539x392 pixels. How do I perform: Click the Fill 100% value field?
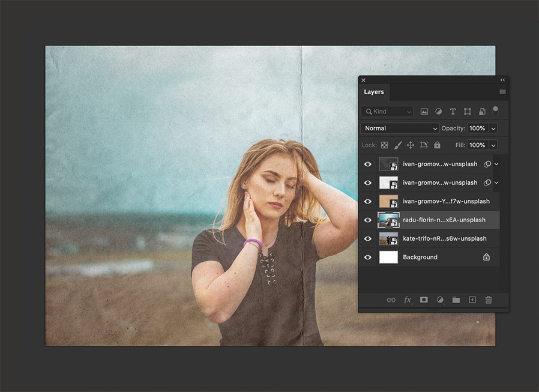click(x=477, y=145)
